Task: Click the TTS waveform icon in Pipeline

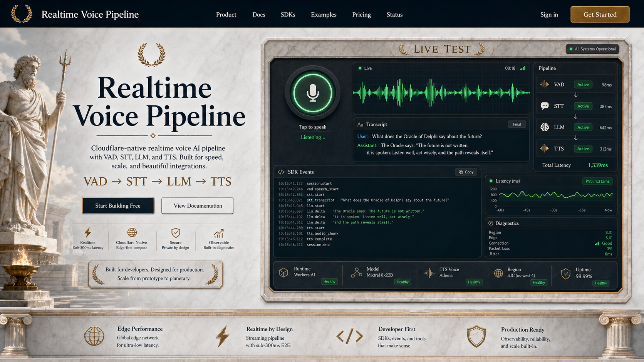Action: pyautogui.click(x=545, y=148)
